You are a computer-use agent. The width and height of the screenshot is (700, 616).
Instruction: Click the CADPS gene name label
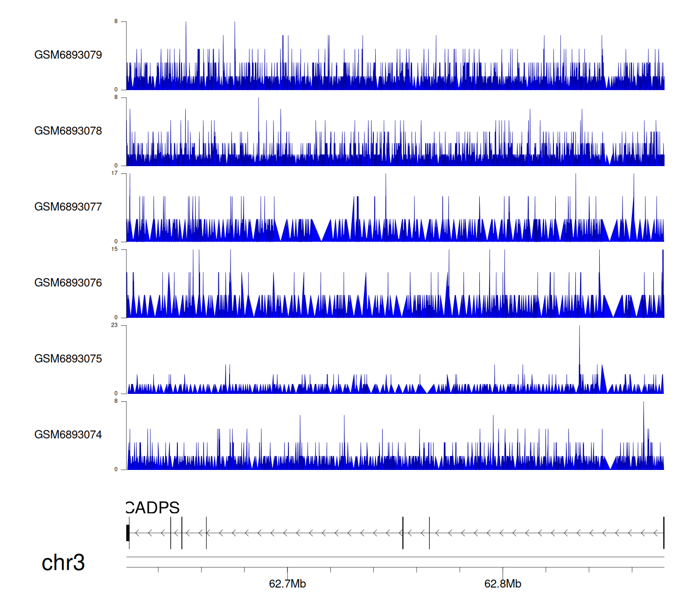(x=153, y=508)
